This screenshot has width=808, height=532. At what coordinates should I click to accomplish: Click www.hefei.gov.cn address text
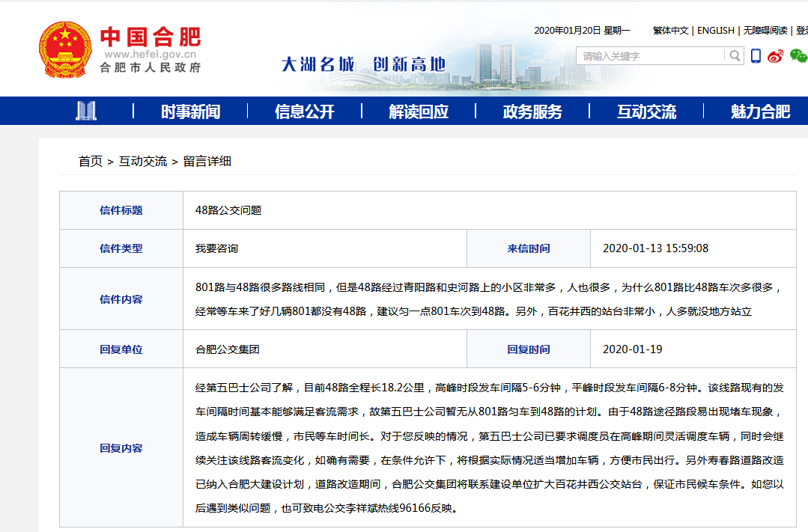(151, 54)
